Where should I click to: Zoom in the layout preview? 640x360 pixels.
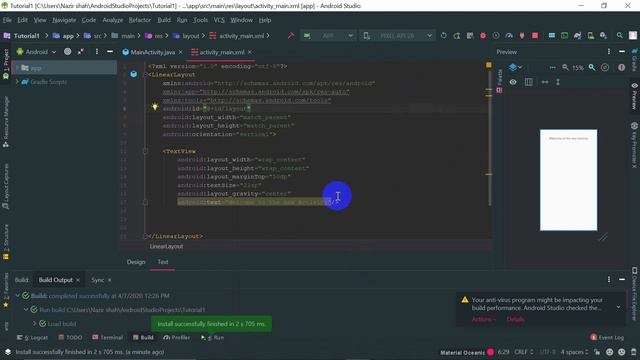(x=592, y=67)
